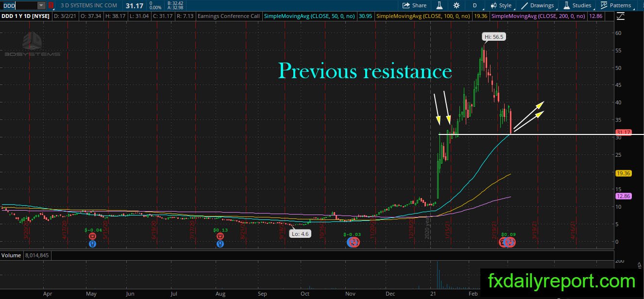
Task: Click the 'Earnings Conference Call' label
Action: pyautogui.click(x=229, y=17)
